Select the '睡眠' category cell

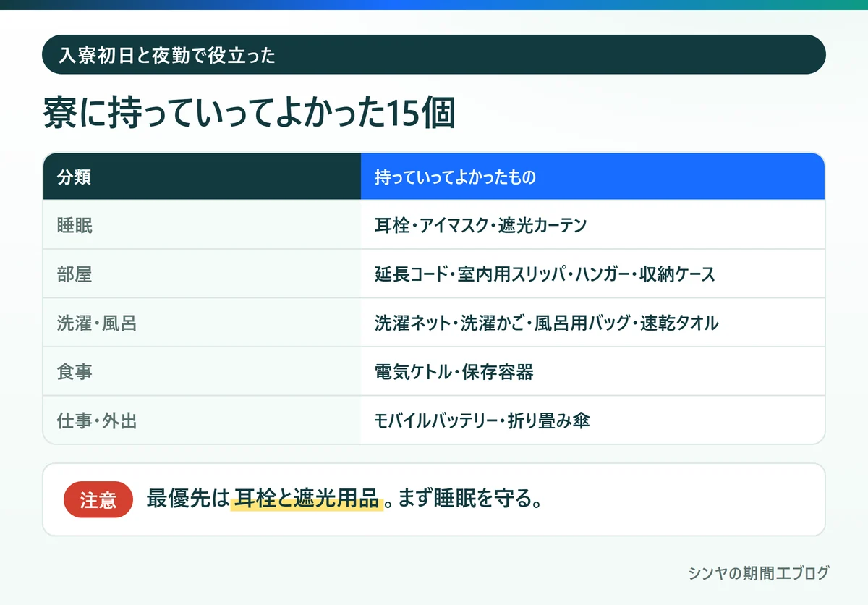click(202, 225)
